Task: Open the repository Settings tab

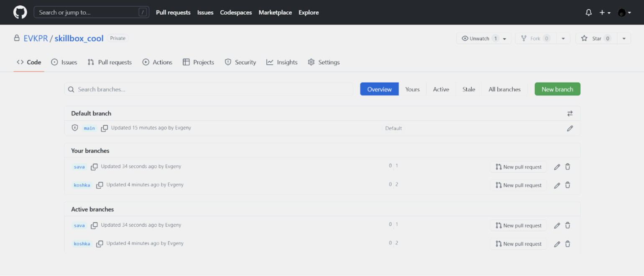Action: [x=324, y=62]
